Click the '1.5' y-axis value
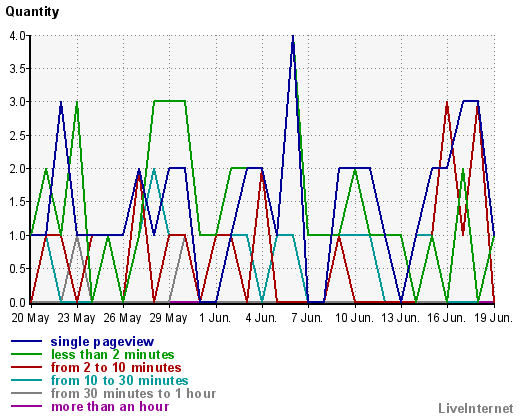The image size is (520, 418). coord(17,202)
